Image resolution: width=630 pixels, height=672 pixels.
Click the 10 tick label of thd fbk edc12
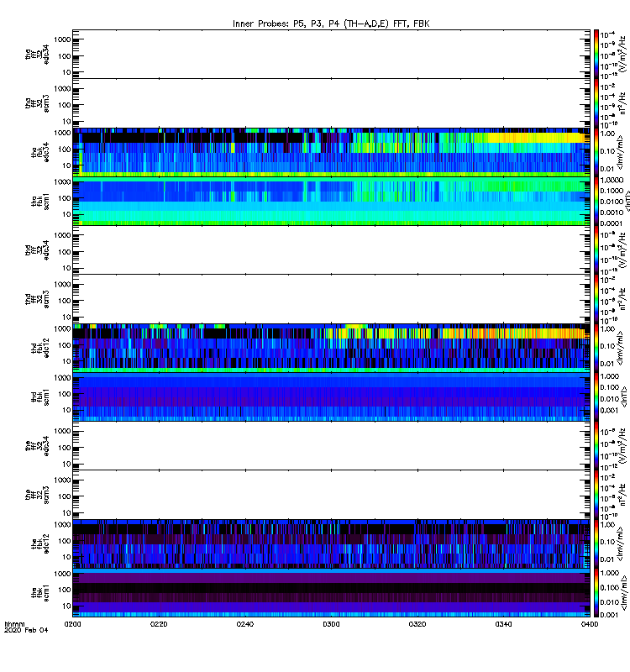click(x=66, y=361)
